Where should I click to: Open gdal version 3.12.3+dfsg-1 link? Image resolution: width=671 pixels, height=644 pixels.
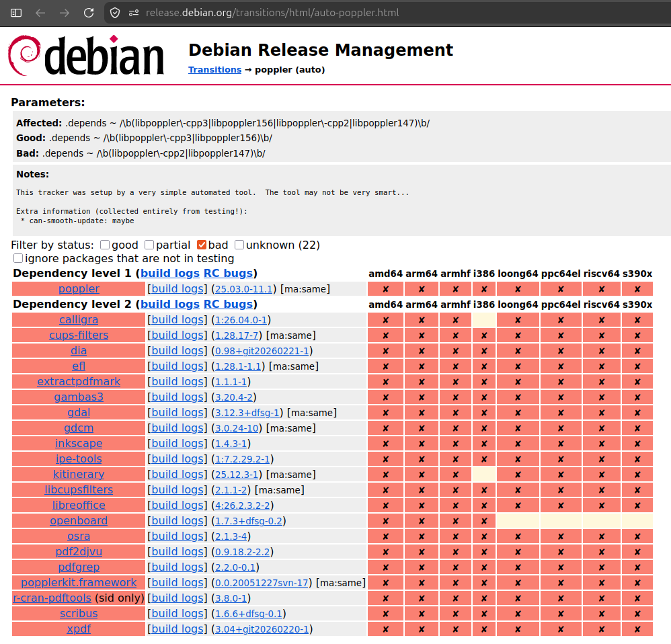[247, 413]
